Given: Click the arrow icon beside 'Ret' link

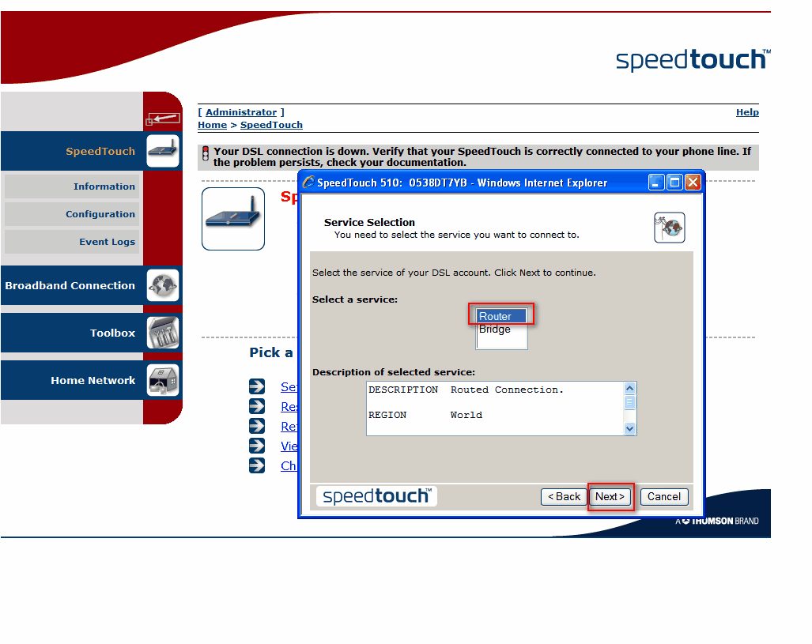Looking at the screenshot, I should pos(257,426).
